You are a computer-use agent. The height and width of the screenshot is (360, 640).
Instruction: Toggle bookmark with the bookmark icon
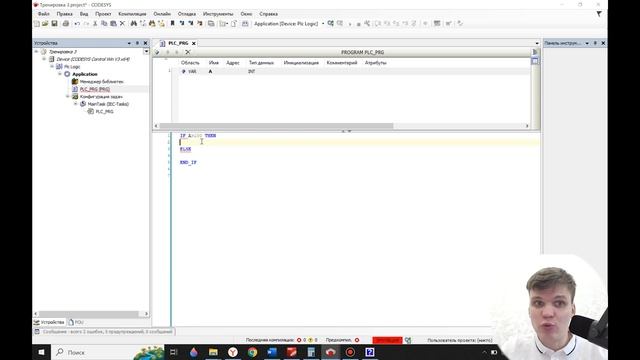coord(172,24)
